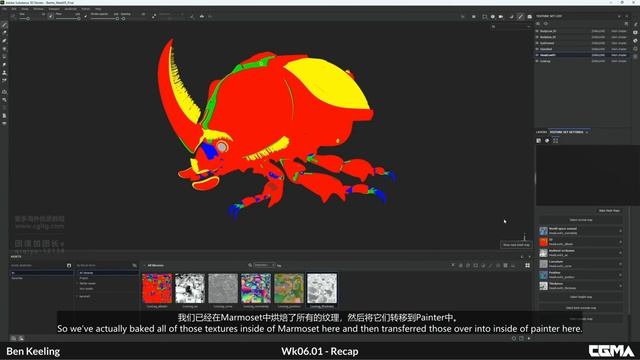Open the Edit menu
Image resolution: width=640 pixels, height=360 pixels.
click(x=14, y=9)
